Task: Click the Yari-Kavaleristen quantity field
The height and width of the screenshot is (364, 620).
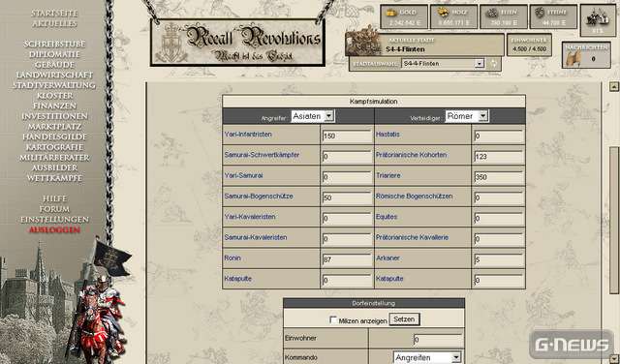Action: pos(347,218)
